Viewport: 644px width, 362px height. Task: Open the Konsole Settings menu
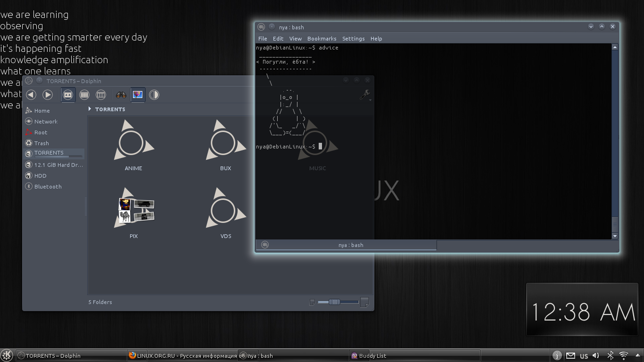pos(354,39)
